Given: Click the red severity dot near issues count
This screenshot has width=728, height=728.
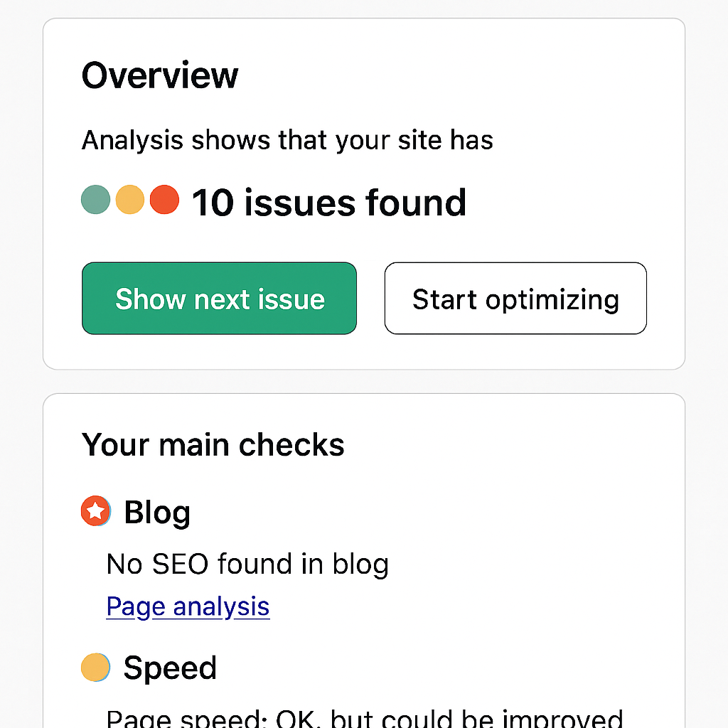Looking at the screenshot, I should (x=164, y=200).
